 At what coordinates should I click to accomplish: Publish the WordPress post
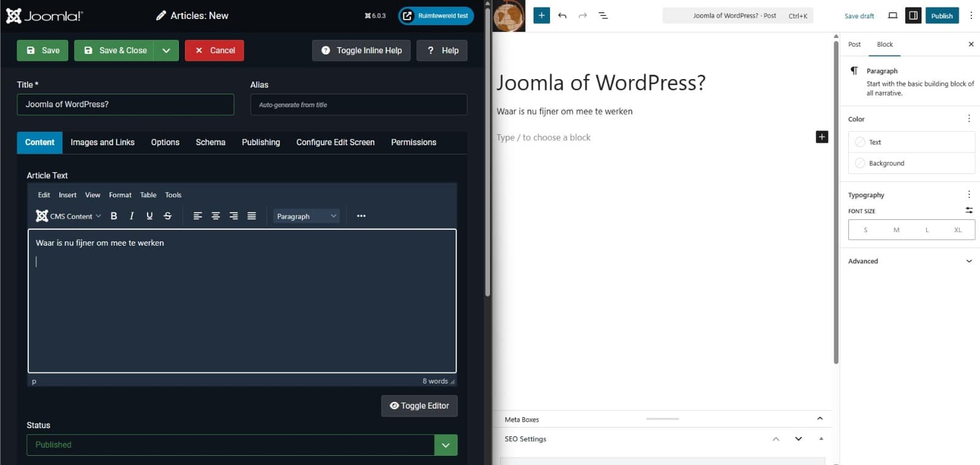942,15
